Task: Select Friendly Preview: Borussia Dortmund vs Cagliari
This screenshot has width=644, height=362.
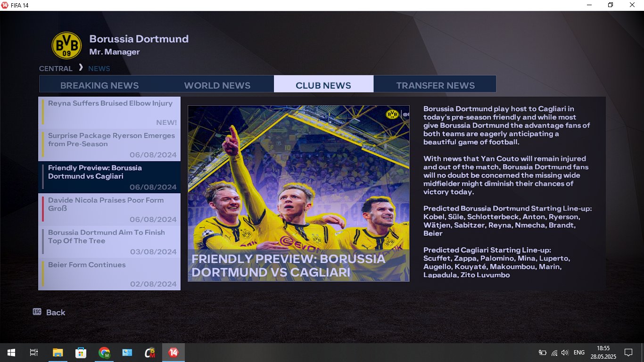Action: [x=109, y=177]
